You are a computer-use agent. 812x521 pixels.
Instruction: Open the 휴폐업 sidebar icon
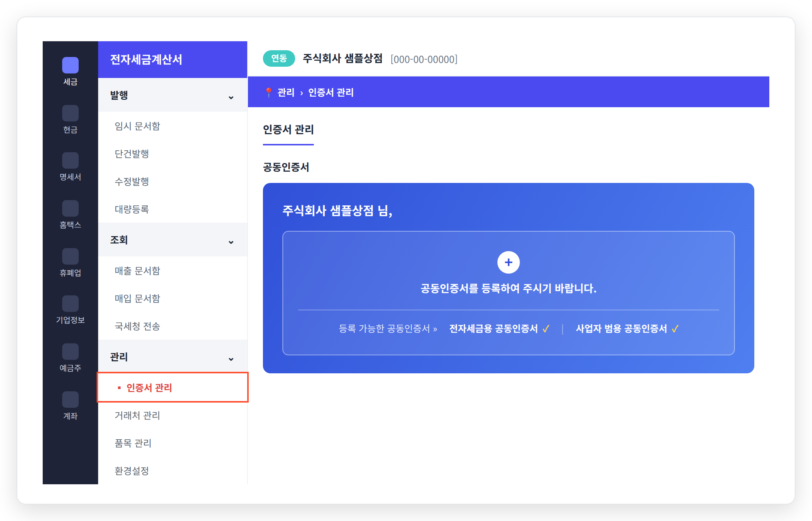[70, 256]
